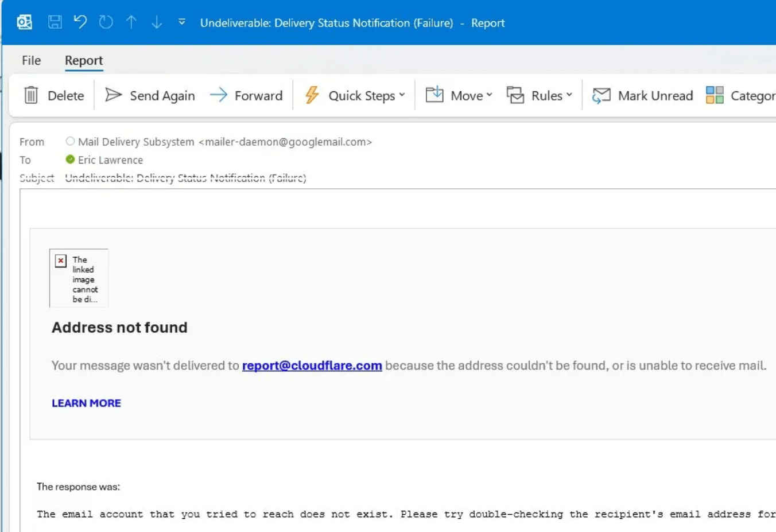Image resolution: width=776 pixels, height=532 pixels.
Task: Click Eric Lawrence's green presence status icon
Action: tap(70, 160)
